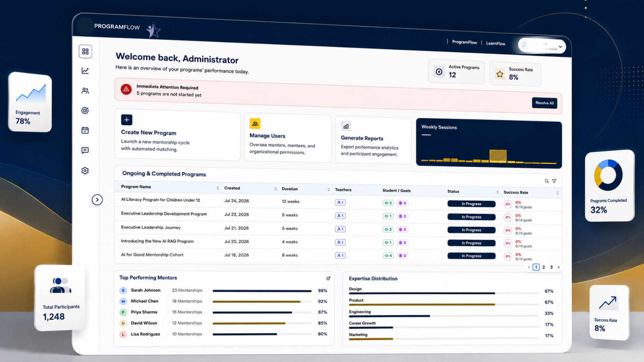Viewport: 644px width, 362px height.
Task: Click the search icon above programs table
Action: pyautogui.click(x=547, y=181)
